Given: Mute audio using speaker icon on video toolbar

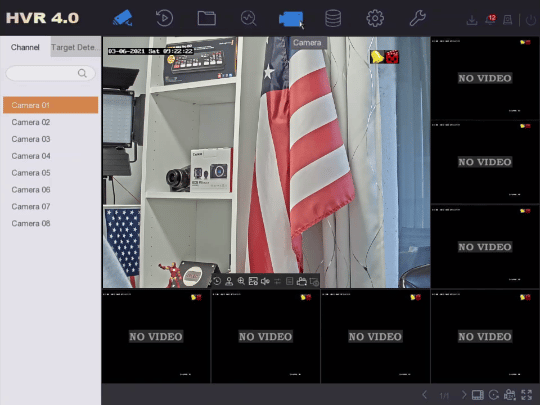Looking at the screenshot, I should point(265,281).
